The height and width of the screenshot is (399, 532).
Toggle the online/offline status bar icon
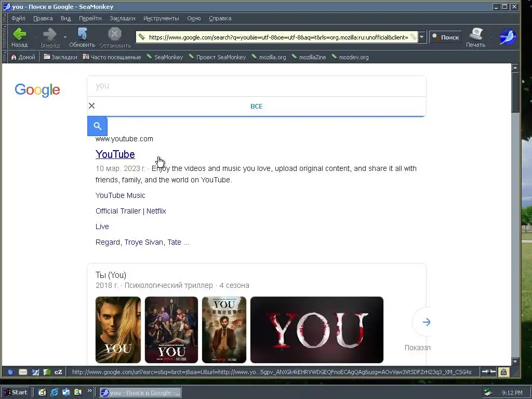coord(488,372)
